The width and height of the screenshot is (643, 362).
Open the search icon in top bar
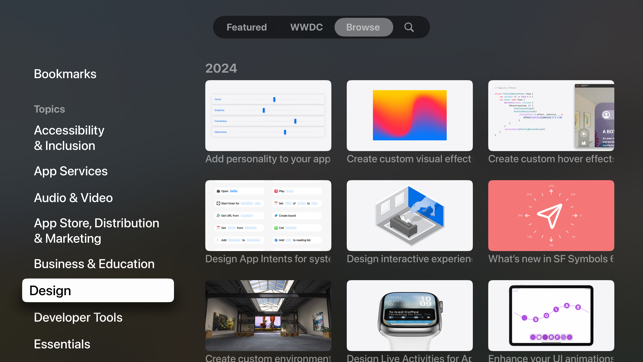coord(409,27)
